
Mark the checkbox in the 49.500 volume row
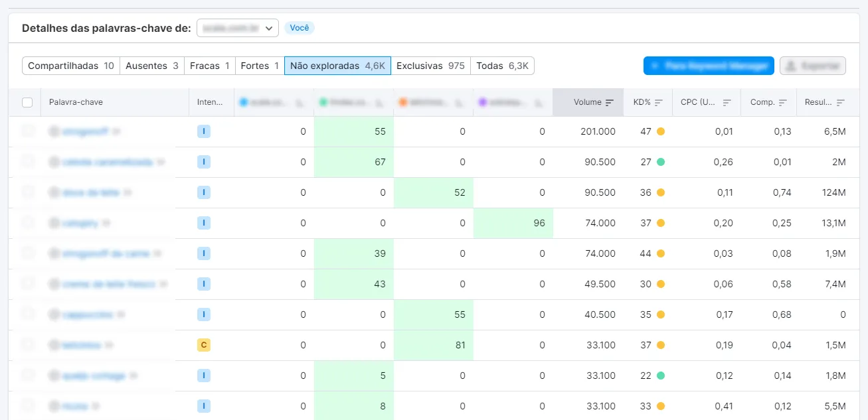click(27, 283)
